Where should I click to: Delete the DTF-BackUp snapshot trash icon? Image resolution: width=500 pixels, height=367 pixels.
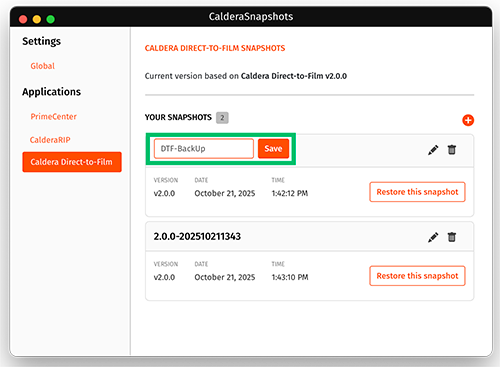click(x=452, y=150)
